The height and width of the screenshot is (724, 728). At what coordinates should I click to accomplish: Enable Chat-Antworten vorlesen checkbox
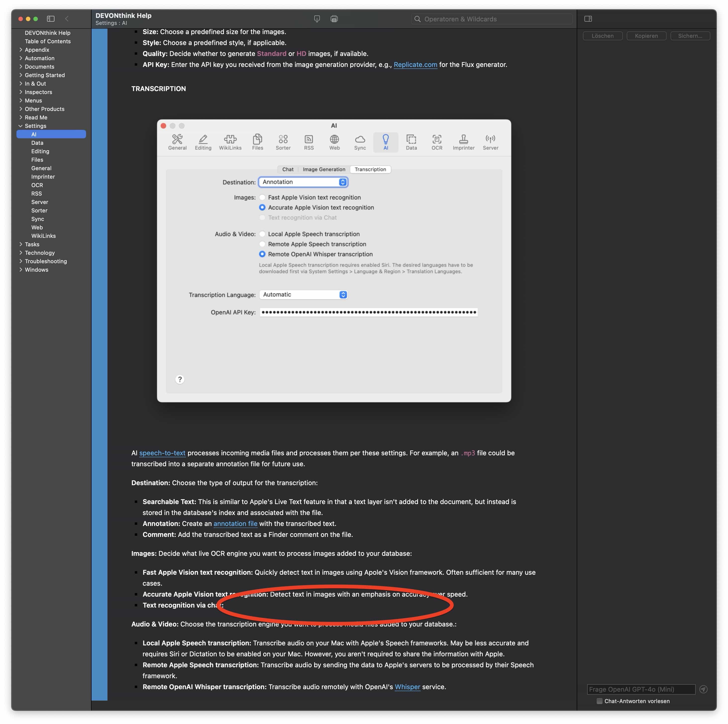[x=600, y=701]
